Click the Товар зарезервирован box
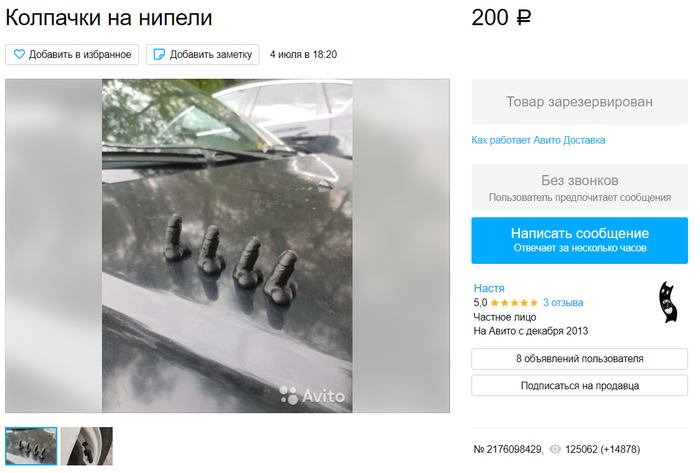Viewport: 700px width, 473px height. coord(579,102)
